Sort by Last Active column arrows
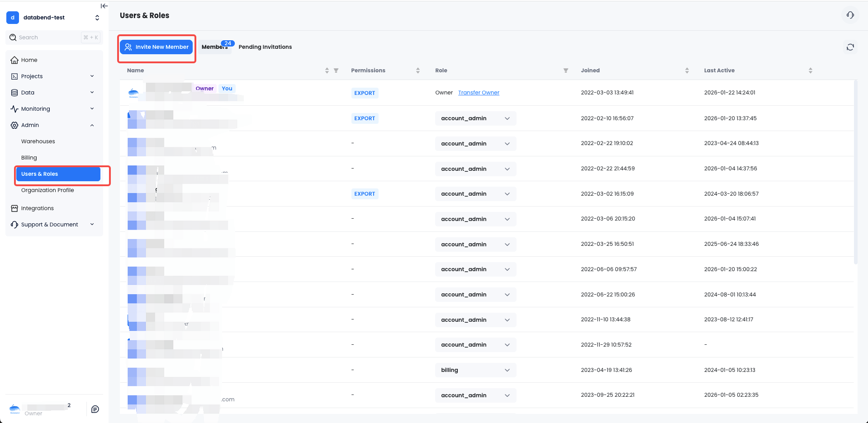The height and width of the screenshot is (423, 868). [810, 70]
